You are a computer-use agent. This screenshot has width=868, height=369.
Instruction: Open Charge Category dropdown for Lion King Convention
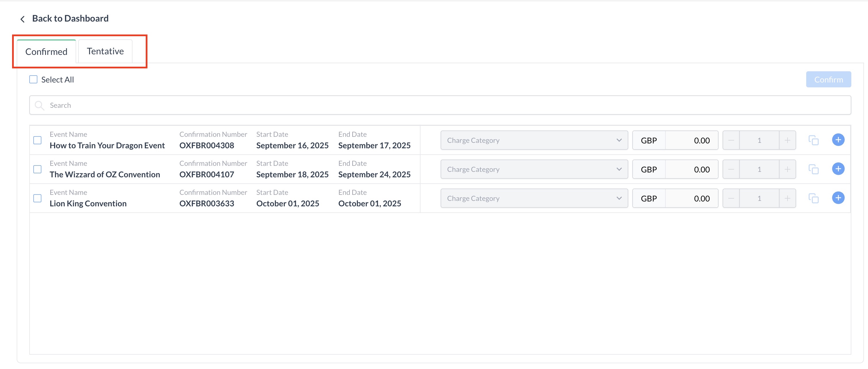point(534,198)
